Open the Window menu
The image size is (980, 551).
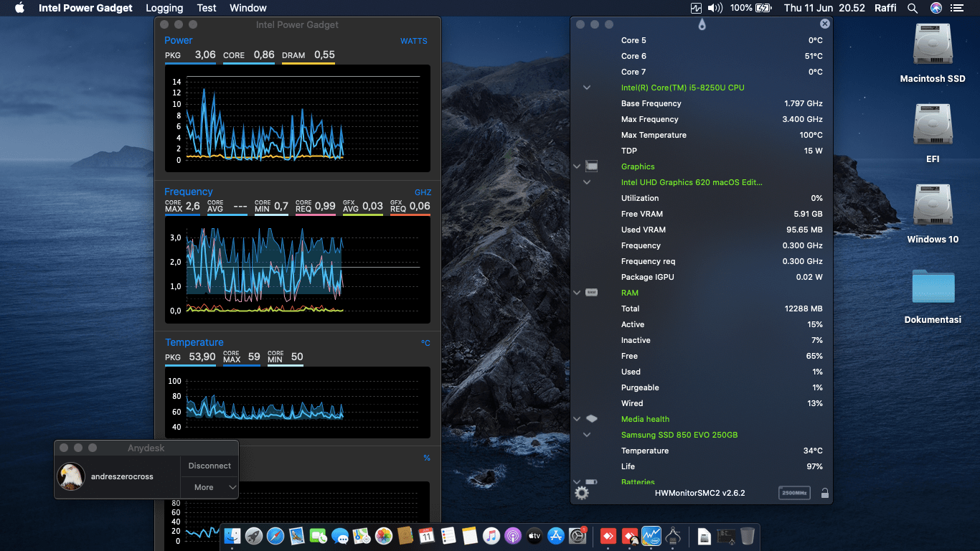point(248,8)
